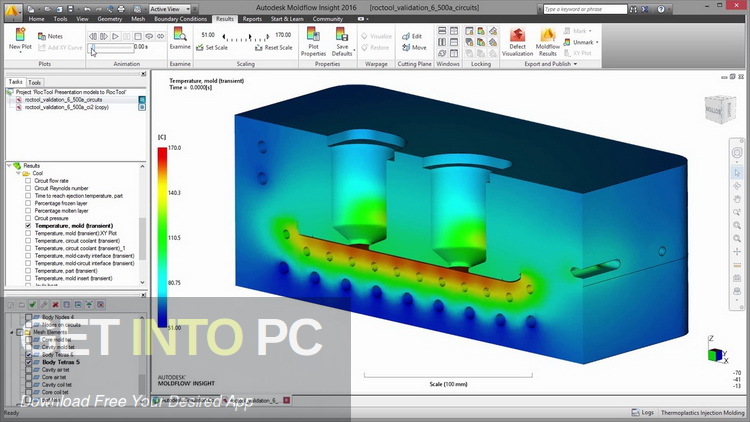Image resolution: width=750 pixels, height=422 pixels.
Task: Click the temperature color legend bar
Action: tap(163, 237)
